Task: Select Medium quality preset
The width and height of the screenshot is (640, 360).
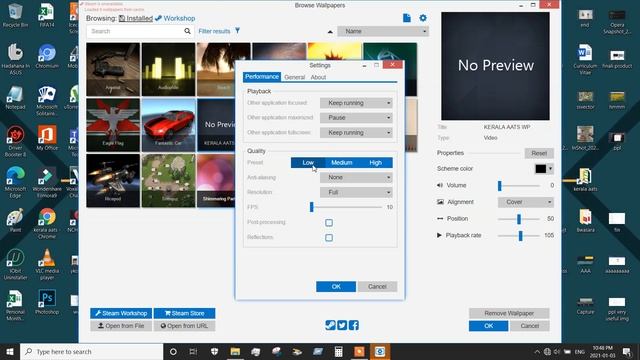Action: pos(342,162)
